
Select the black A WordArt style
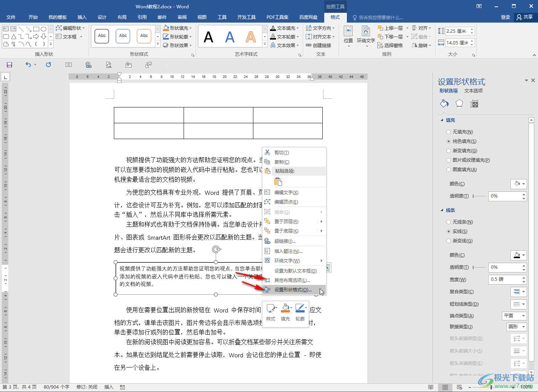[208, 37]
